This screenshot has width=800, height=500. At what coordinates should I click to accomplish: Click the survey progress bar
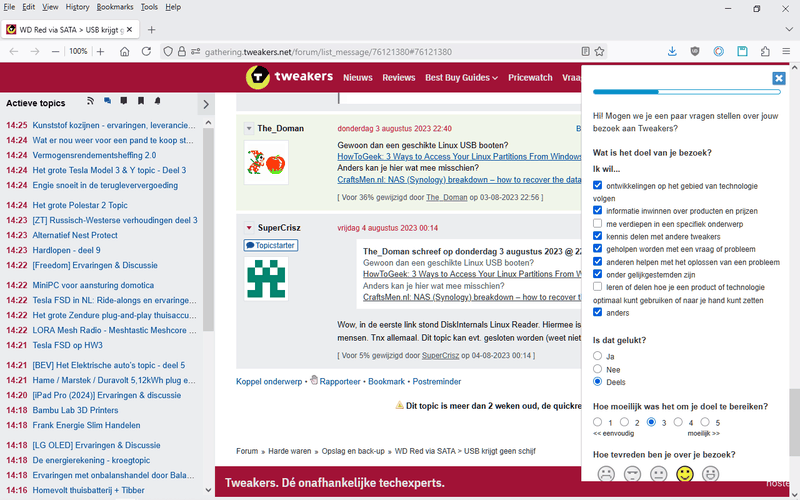point(687,92)
